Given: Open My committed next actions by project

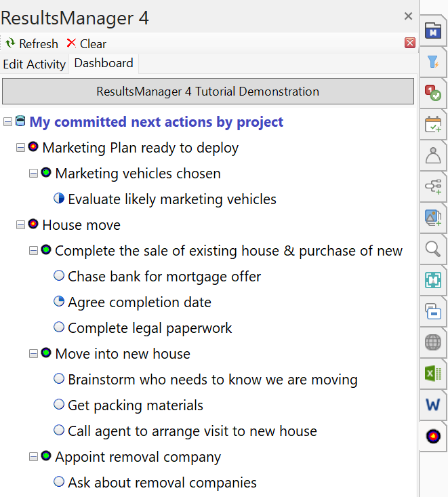Looking at the screenshot, I should (x=156, y=122).
